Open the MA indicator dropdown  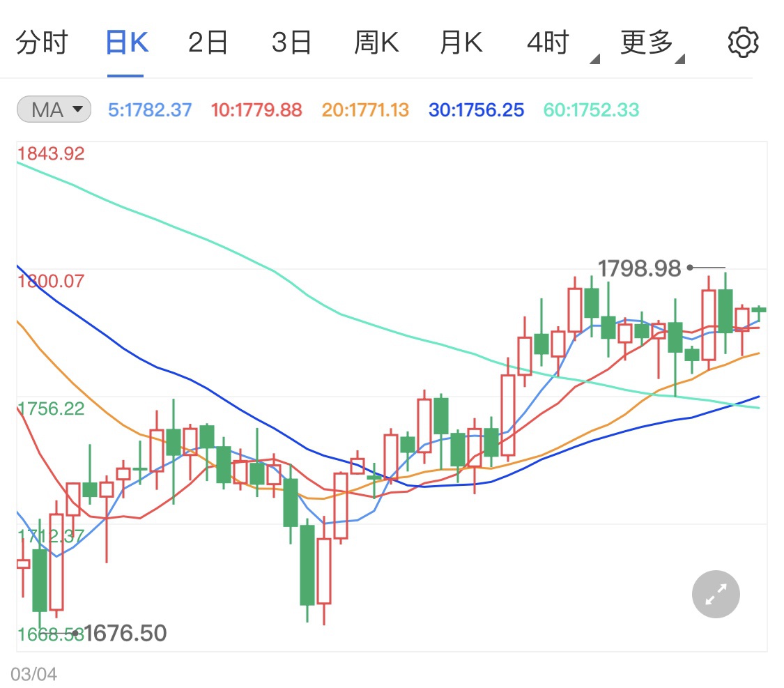[x=54, y=109]
